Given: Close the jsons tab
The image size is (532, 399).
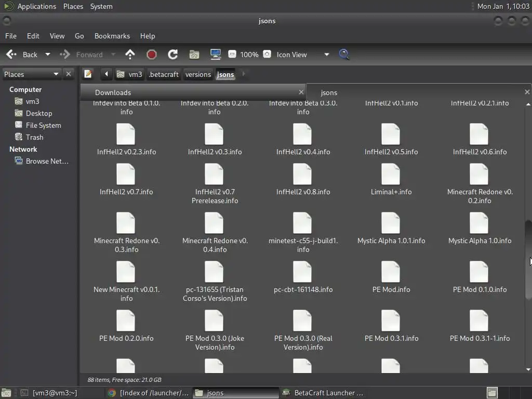Looking at the screenshot, I should (x=527, y=92).
